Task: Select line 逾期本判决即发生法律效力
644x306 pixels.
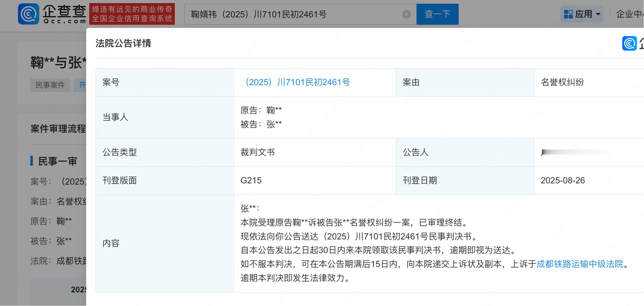Action: point(295,278)
